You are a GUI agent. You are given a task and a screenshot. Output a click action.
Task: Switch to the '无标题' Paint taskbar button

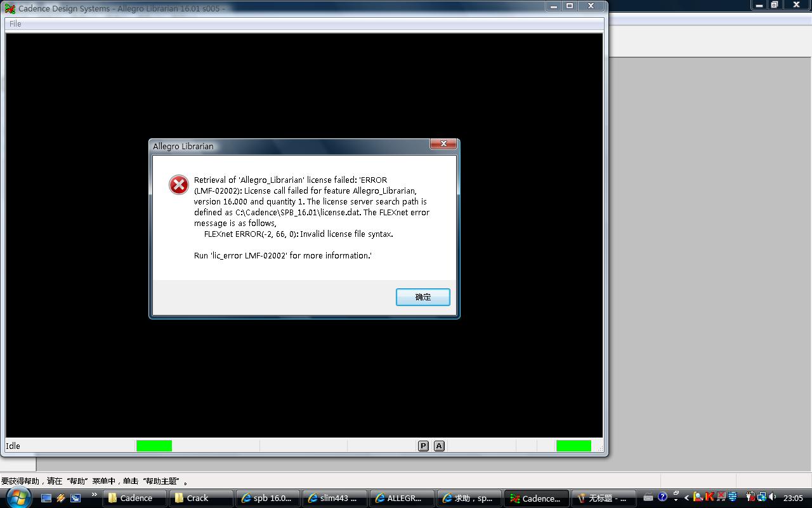pyautogui.click(x=604, y=498)
